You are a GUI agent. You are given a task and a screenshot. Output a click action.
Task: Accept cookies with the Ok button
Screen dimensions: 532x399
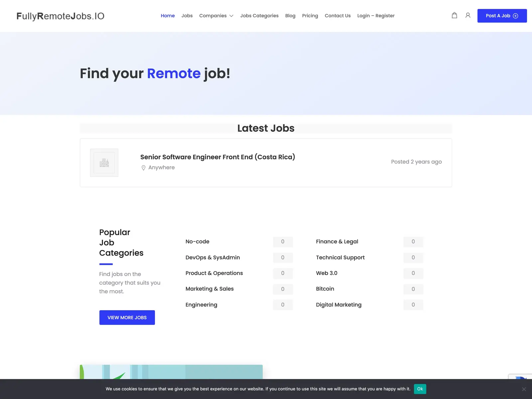tap(420, 389)
